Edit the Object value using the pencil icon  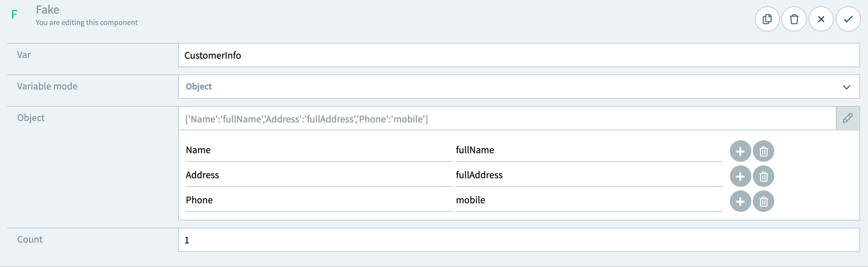(848, 118)
